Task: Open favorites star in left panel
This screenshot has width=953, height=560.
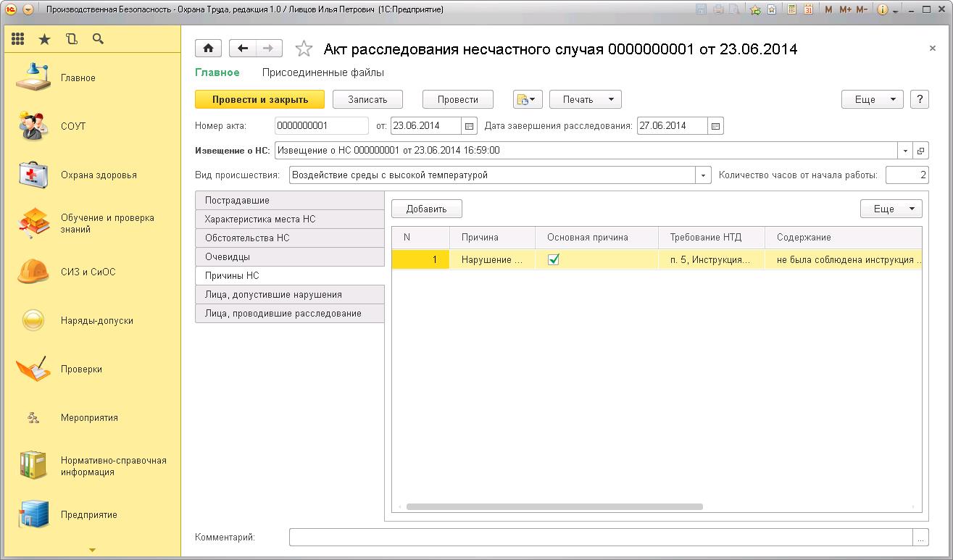Action: pyautogui.click(x=45, y=39)
